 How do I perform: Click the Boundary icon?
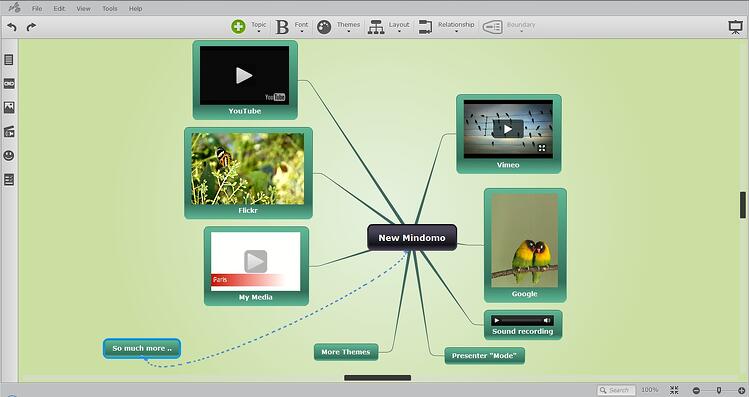click(492, 27)
